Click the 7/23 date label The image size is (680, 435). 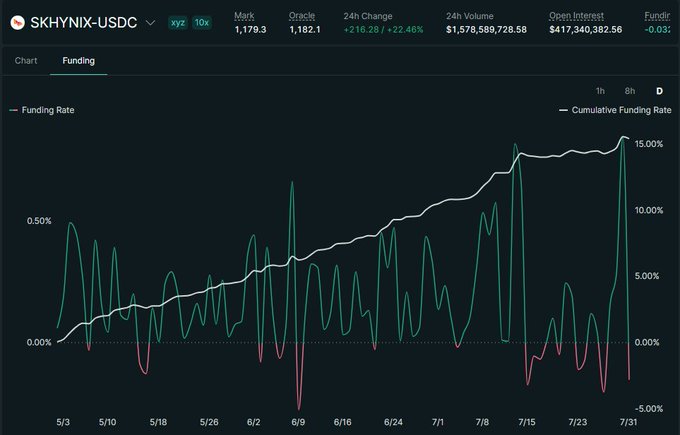point(578,422)
